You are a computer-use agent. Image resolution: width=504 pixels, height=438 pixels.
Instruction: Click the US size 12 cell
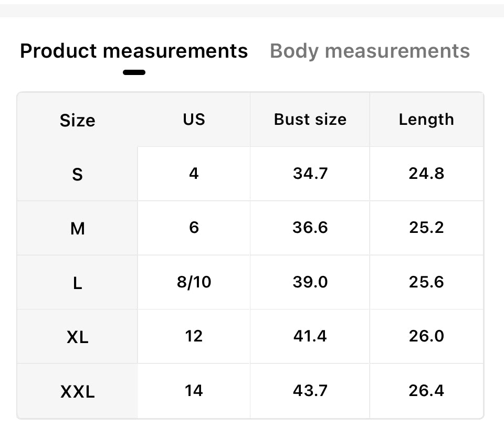pyautogui.click(x=194, y=336)
